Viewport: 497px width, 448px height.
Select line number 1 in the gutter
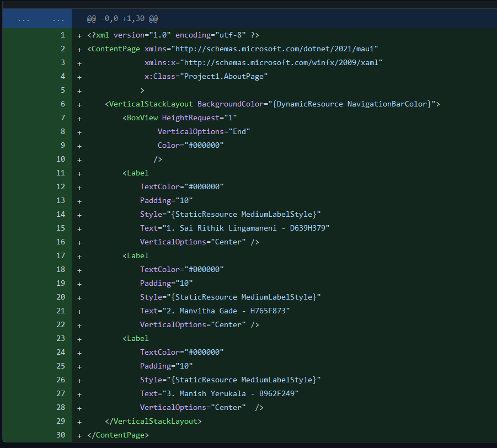63,35
